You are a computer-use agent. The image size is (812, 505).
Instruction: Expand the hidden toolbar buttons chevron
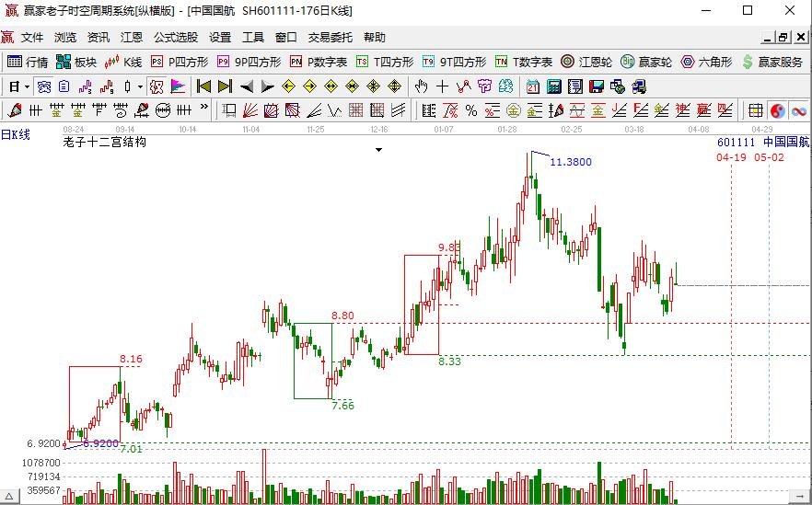(204, 107)
